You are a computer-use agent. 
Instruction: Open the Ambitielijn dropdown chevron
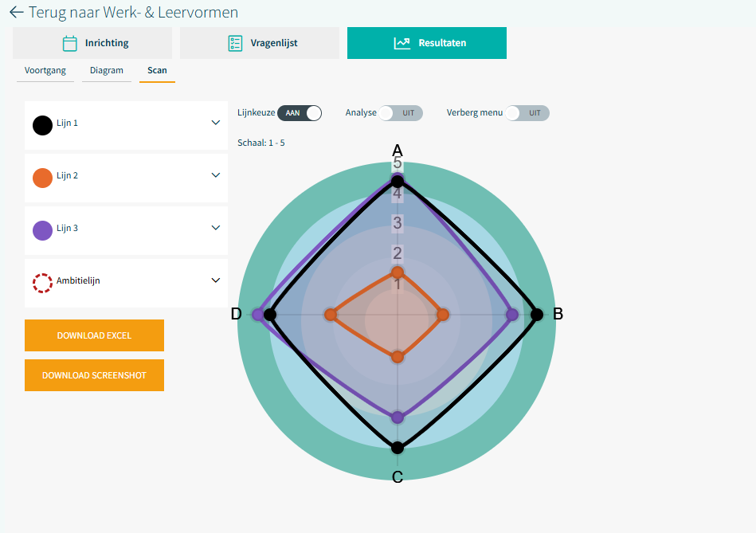pyautogui.click(x=215, y=280)
